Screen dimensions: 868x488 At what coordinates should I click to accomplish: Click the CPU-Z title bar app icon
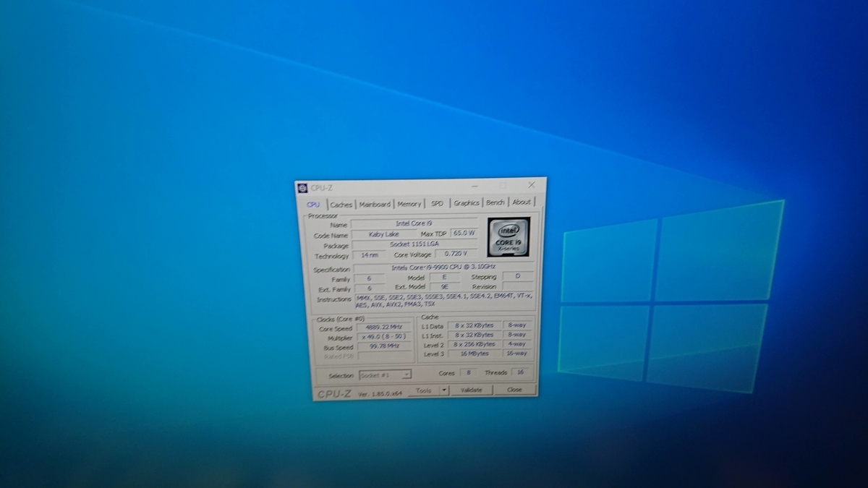click(302, 188)
